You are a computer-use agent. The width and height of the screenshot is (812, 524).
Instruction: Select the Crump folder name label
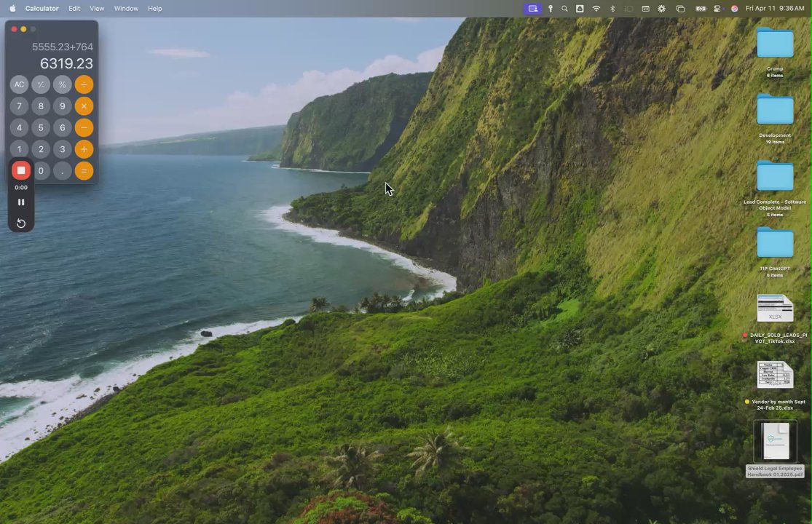coord(775,69)
